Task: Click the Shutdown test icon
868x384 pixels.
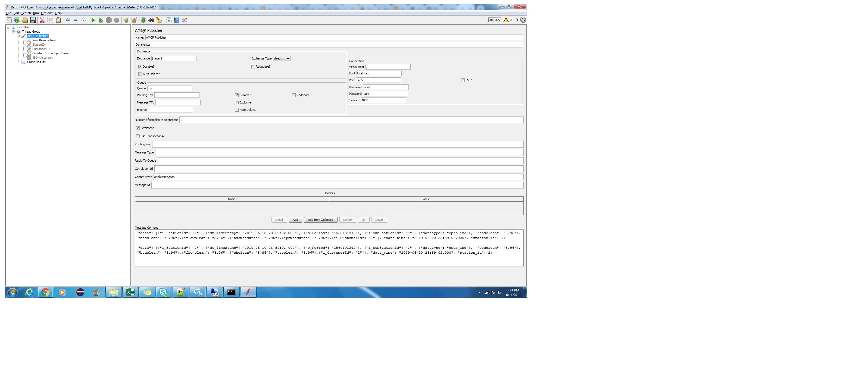Action: [x=117, y=20]
